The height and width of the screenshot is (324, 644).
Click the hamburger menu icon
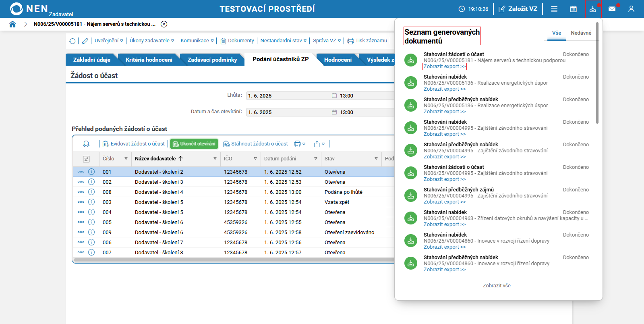(x=554, y=9)
